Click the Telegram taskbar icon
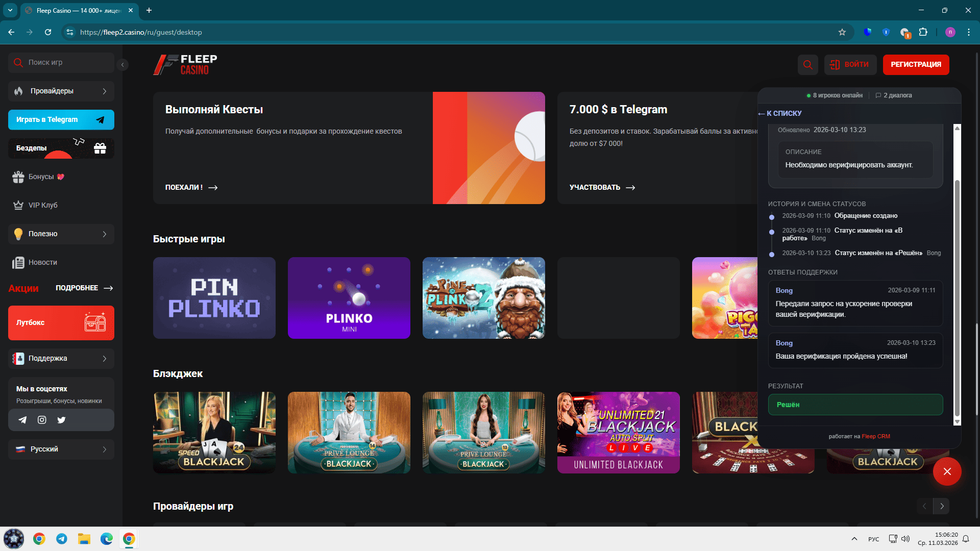Image resolution: width=980 pixels, height=551 pixels. (x=62, y=539)
